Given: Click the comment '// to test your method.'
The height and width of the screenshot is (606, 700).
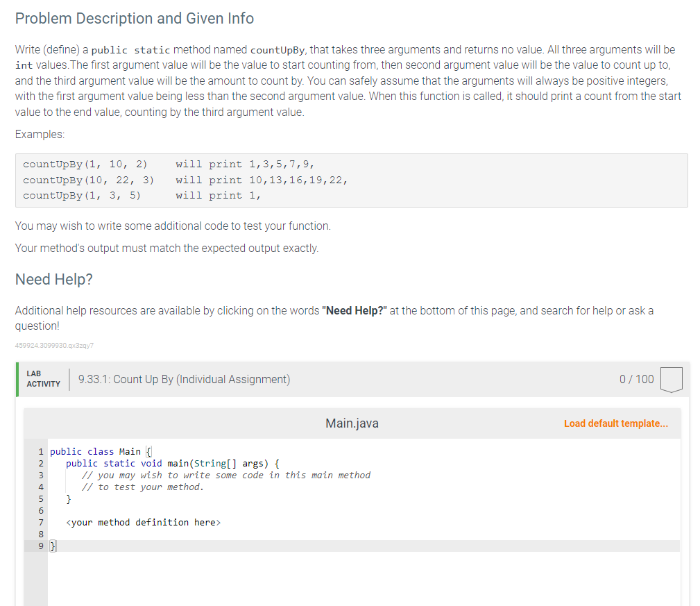Looking at the screenshot, I should (142, 487).
